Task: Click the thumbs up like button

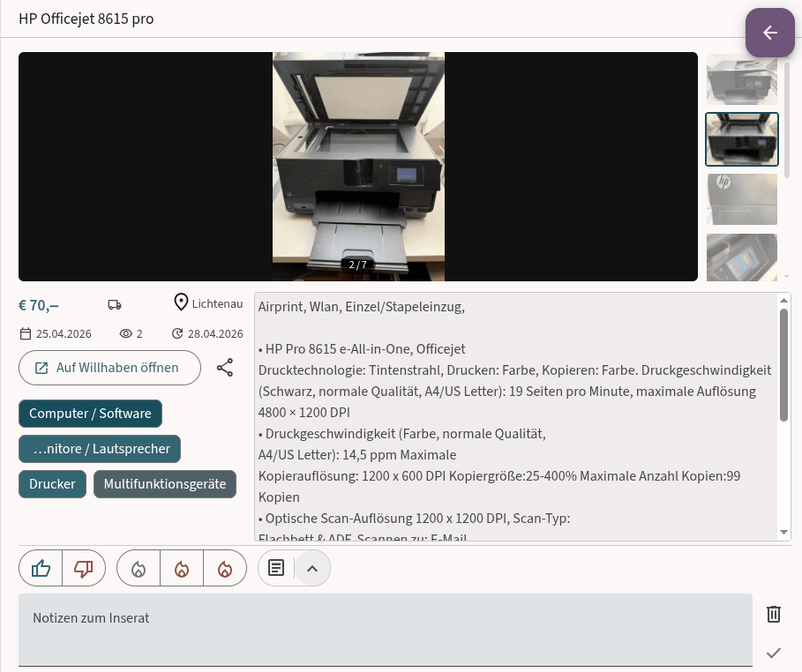Action: (41, 568)
